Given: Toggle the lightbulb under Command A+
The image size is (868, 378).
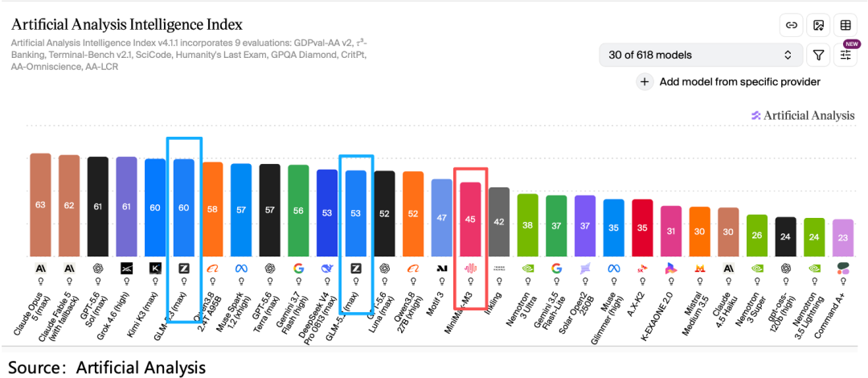Looking at the screenshot, I should [843, 281].
